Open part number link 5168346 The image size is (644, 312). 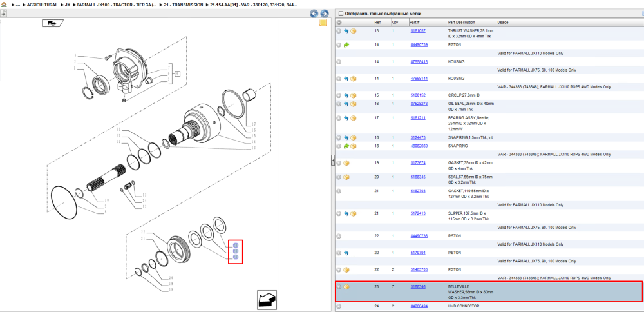tap(418, 286)
